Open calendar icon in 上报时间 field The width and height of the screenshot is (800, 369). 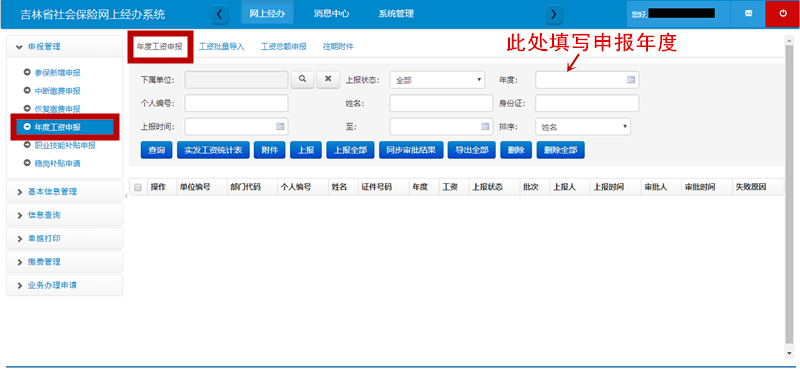click(281, 126)
